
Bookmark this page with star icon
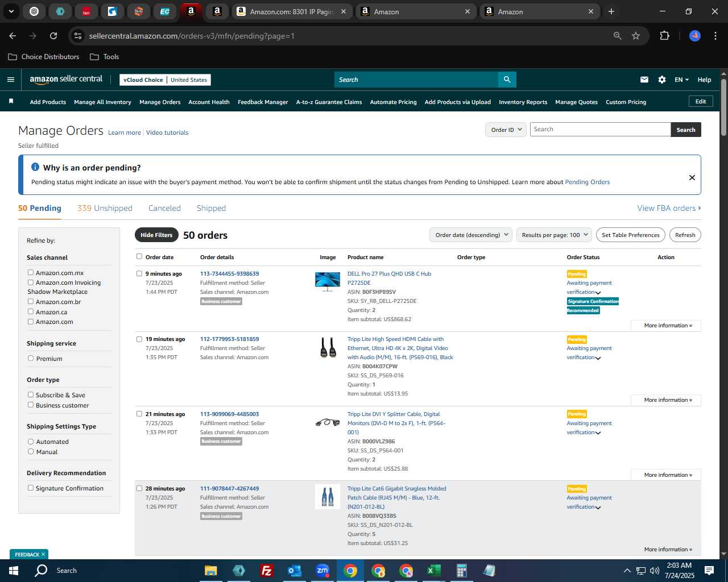pos(636,36)
